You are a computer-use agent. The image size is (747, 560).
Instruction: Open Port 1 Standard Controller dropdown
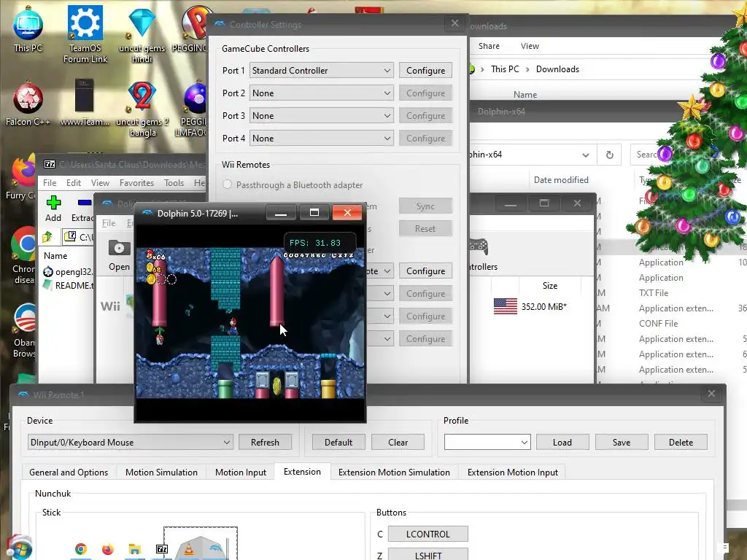[322, 71]
